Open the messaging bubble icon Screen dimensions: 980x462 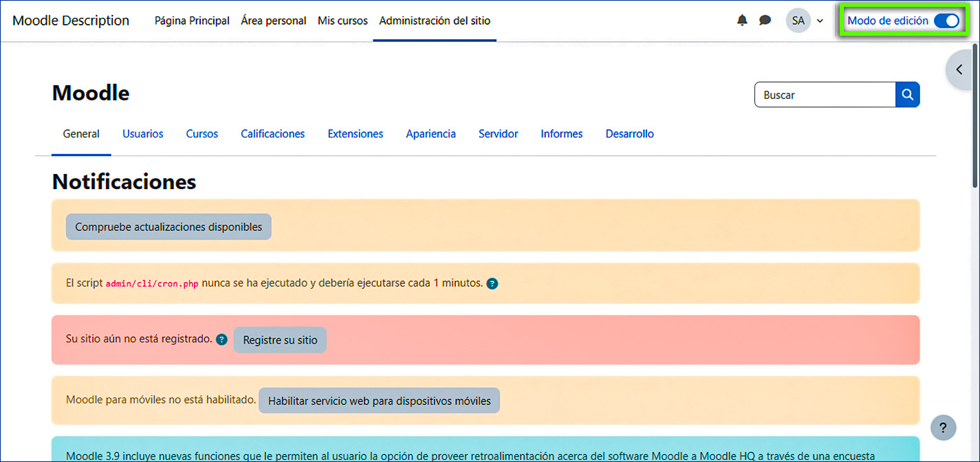coord(765,20)
